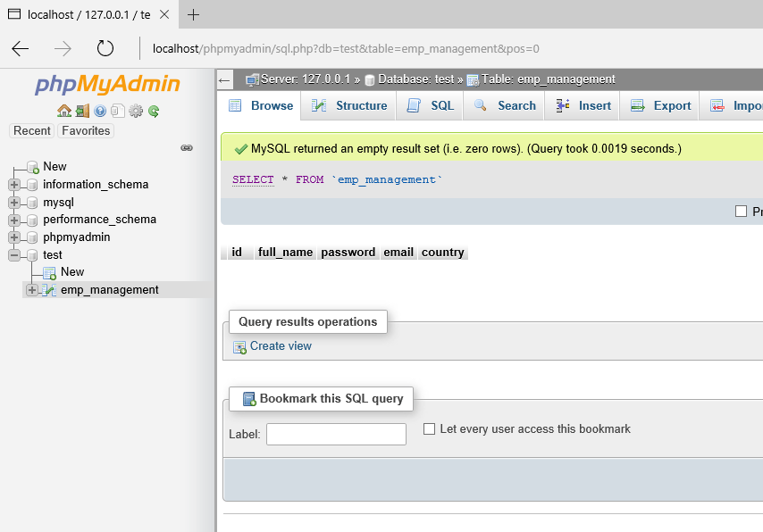Click the phpMyAdmin Home icon

(63, 112)
